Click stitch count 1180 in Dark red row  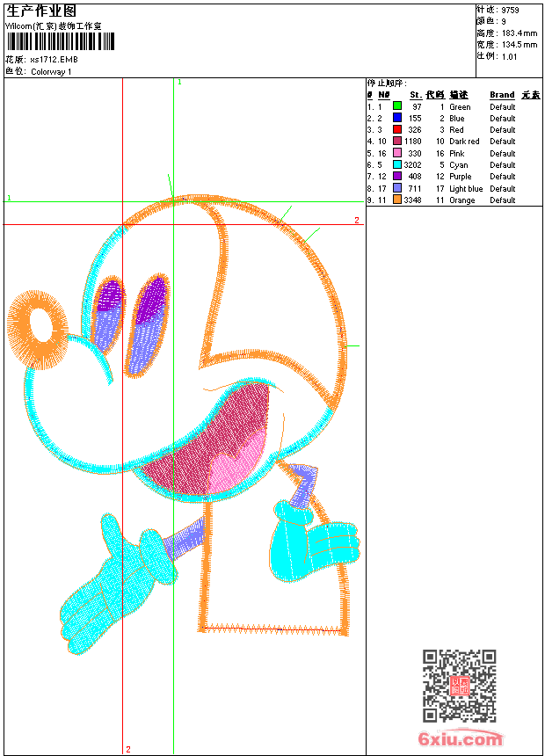[x=413, y=142]
